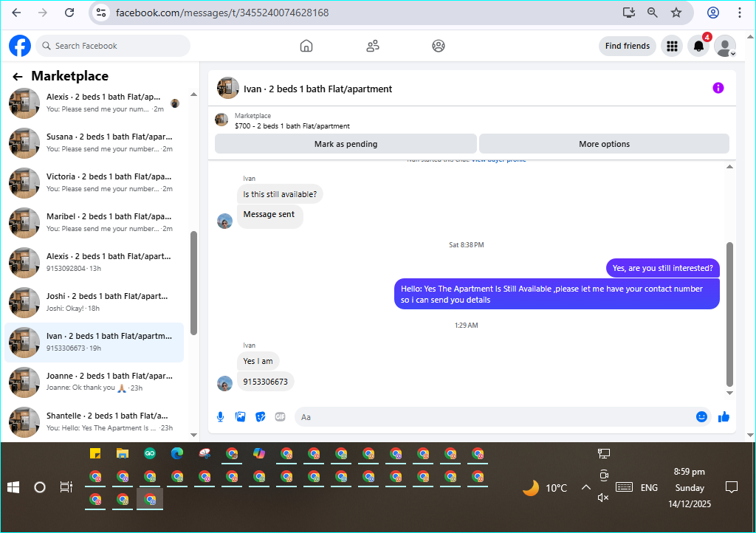756x533 pixels.
Task: Attach a photo using the image icon
Action: tap(240, 417)
